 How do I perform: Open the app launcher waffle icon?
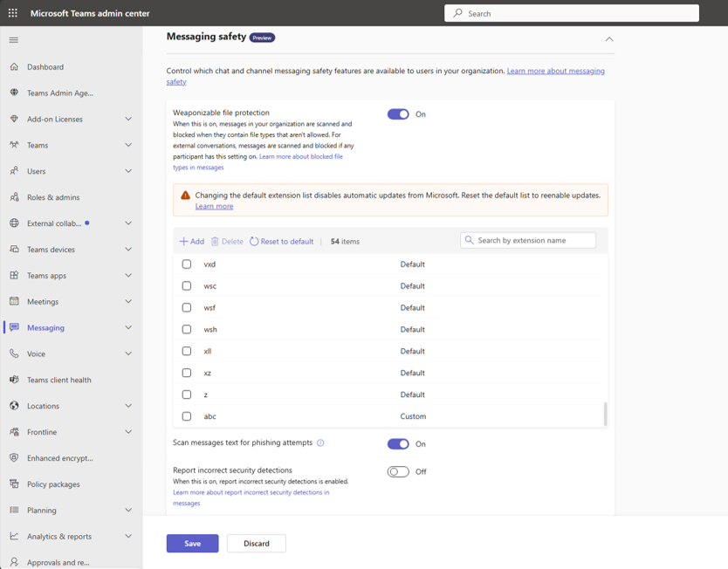coord(13,13)
